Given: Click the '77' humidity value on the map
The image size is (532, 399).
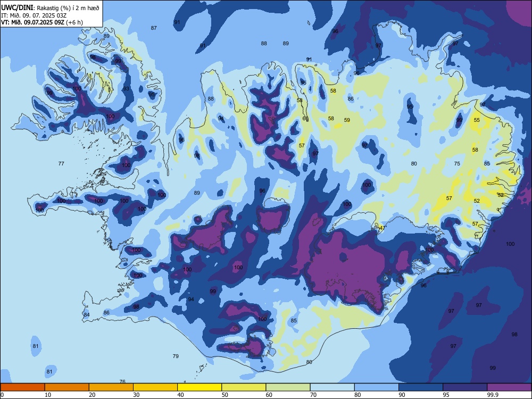Looking at the screenshot, I should (61, 163).
